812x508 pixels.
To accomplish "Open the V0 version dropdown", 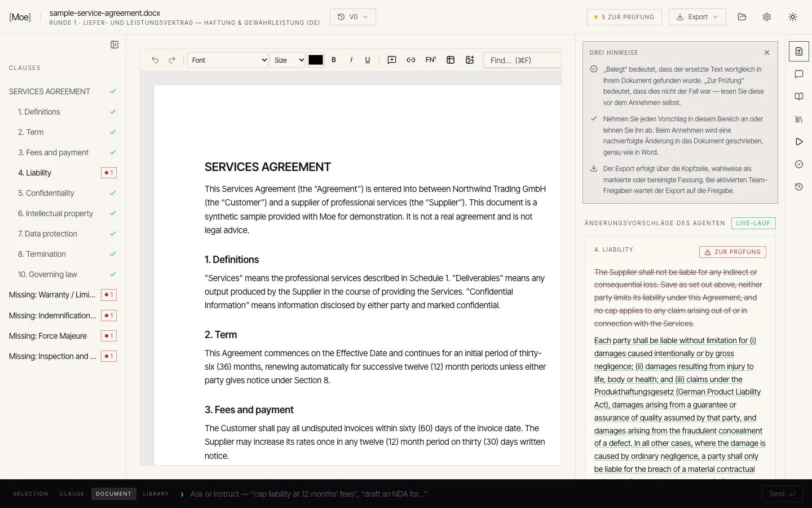I will [x=353, y=17].
